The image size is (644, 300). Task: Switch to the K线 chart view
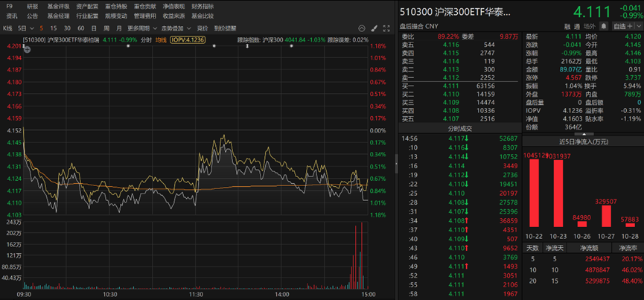[8, 28]
